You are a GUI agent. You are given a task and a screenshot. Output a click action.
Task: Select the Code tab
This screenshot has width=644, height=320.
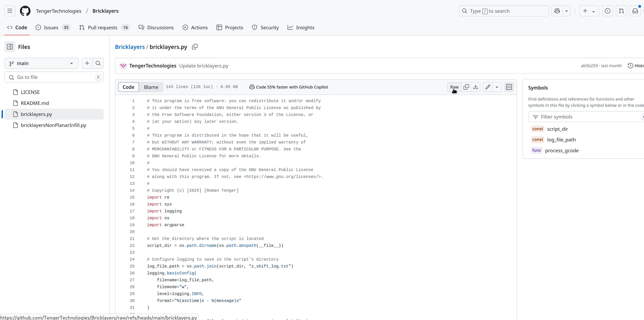[17, 28]
